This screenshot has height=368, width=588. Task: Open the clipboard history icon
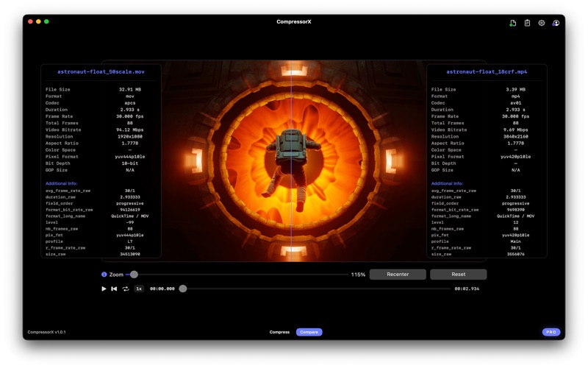point(527,24)
